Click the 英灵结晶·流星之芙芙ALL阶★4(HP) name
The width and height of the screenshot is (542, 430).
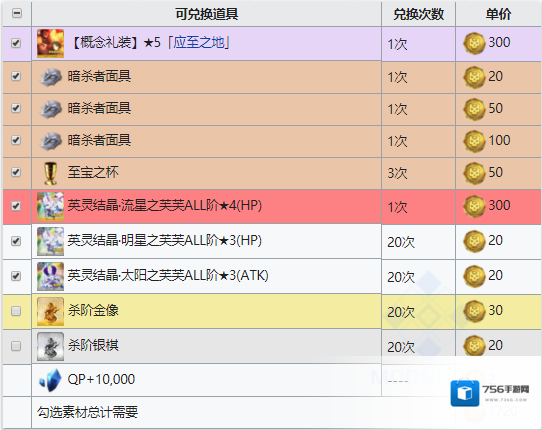(x=165, y=205)
